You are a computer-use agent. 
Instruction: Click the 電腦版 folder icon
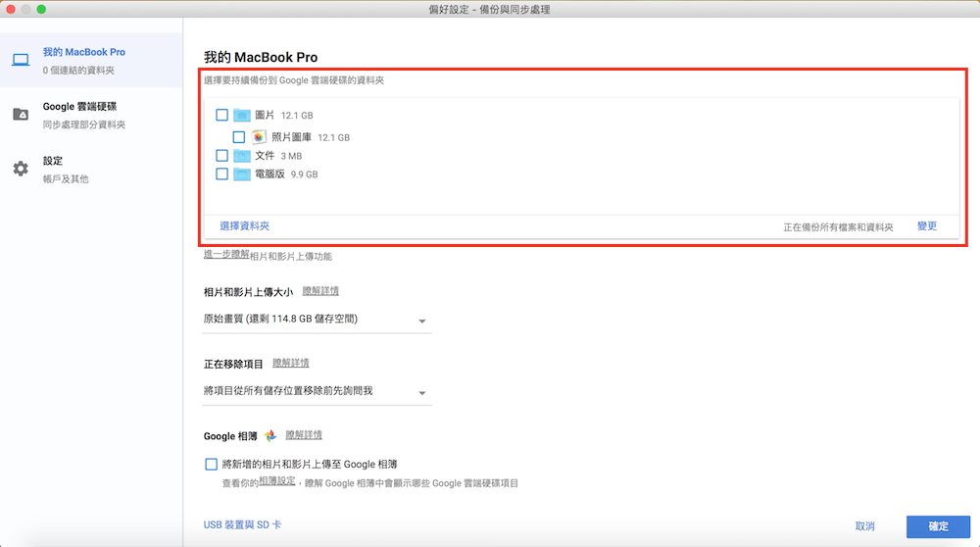[241, 174]
